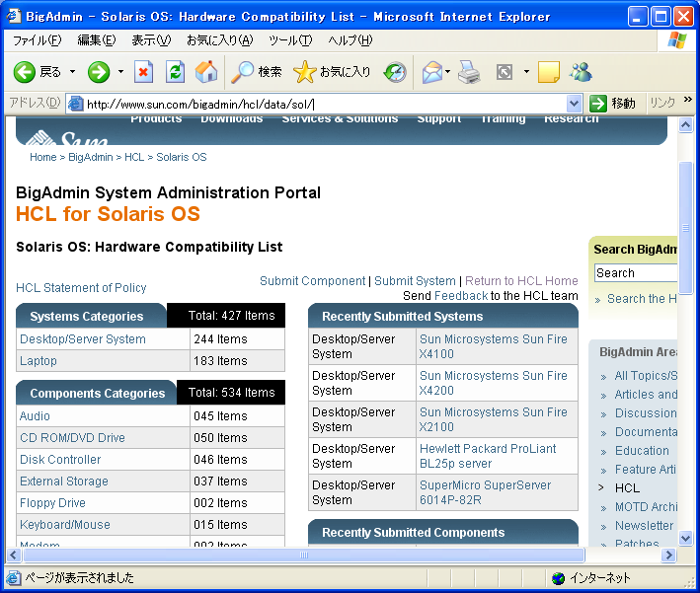
Task: Open the Mail button dropdown arrow
Action: 448,72
